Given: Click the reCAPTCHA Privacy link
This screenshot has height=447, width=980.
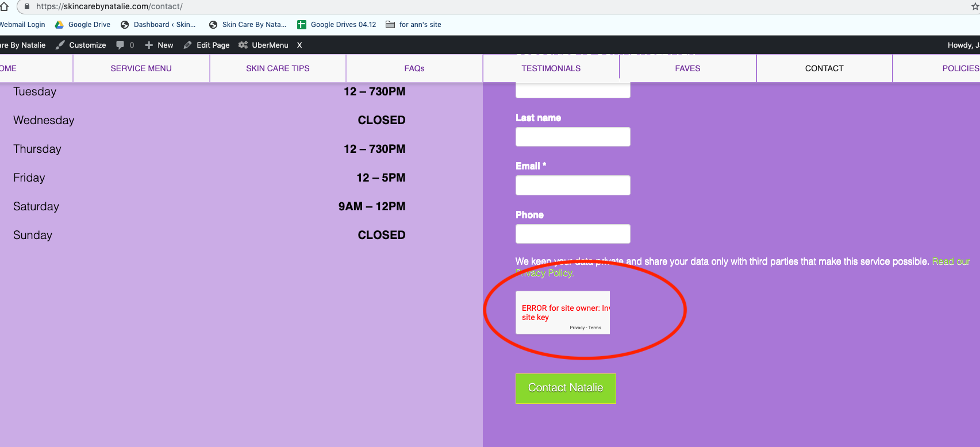Looking at the screenshot, I should (x=577, y=327).
